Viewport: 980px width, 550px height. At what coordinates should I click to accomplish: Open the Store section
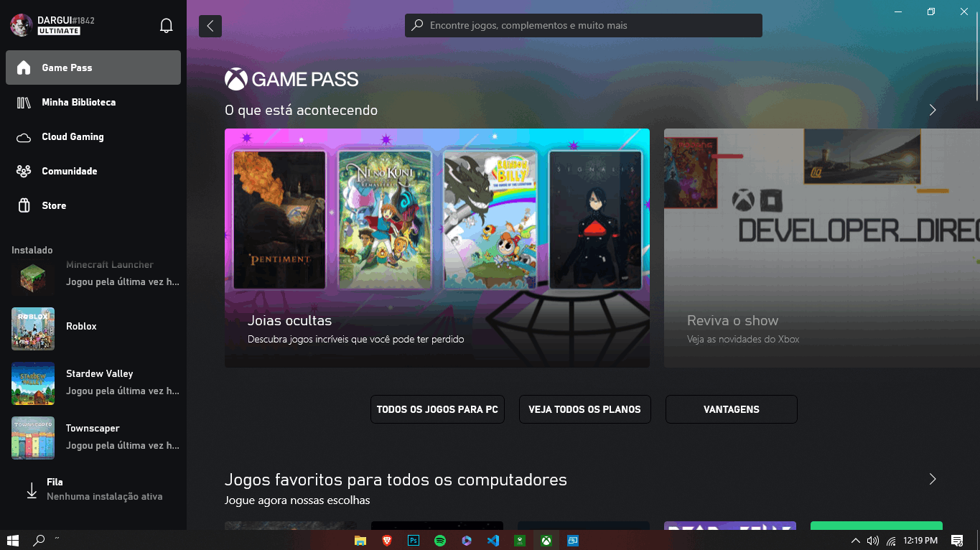(93, 205)
